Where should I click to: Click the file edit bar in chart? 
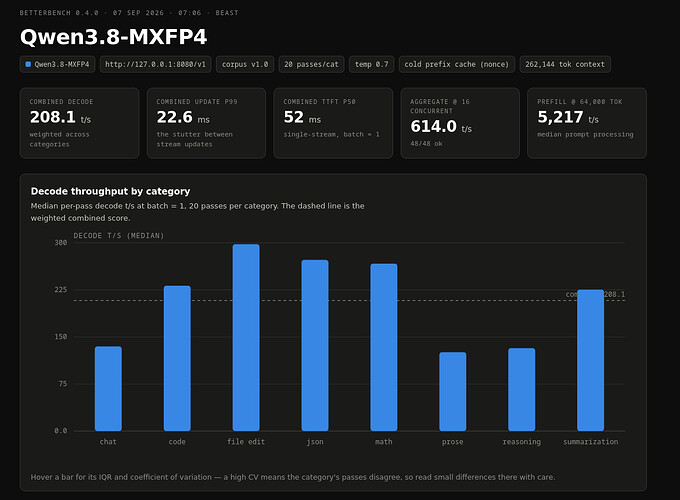point(246,337)
